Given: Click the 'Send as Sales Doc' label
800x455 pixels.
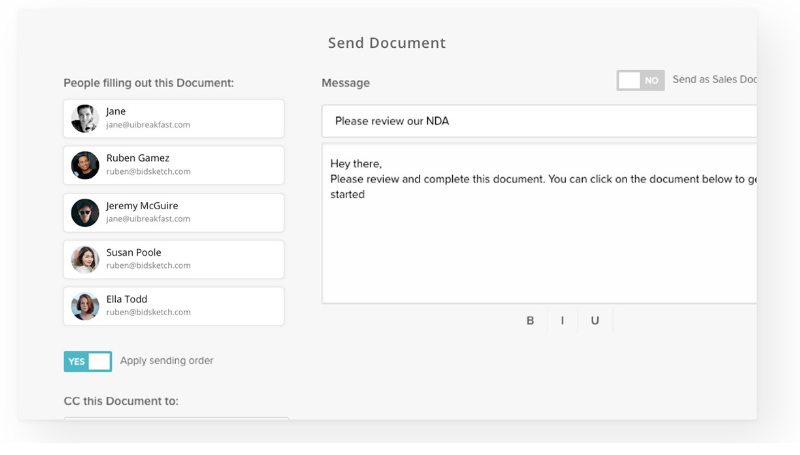Looking at the screenshot, I should click(714, 80).
